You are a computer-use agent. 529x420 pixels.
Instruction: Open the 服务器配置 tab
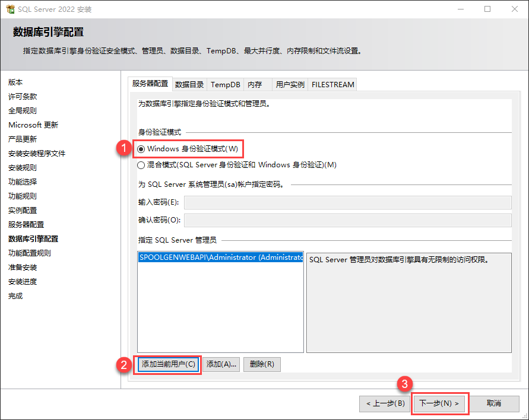tap(150, 84)
